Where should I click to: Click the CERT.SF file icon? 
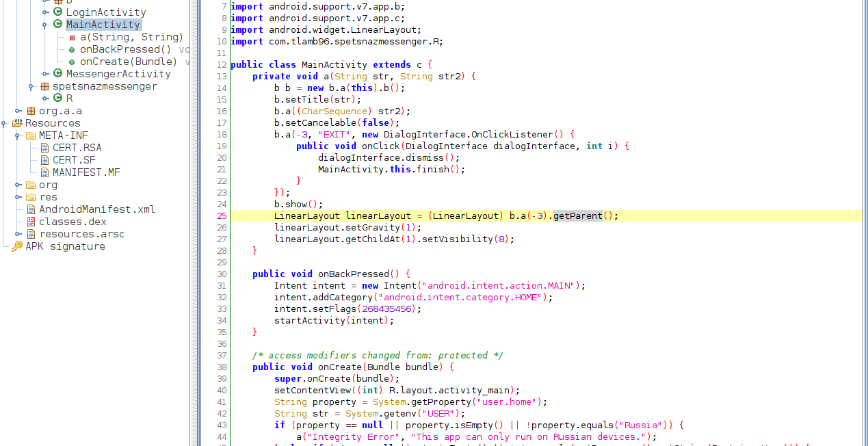click(x=44, y=160)
